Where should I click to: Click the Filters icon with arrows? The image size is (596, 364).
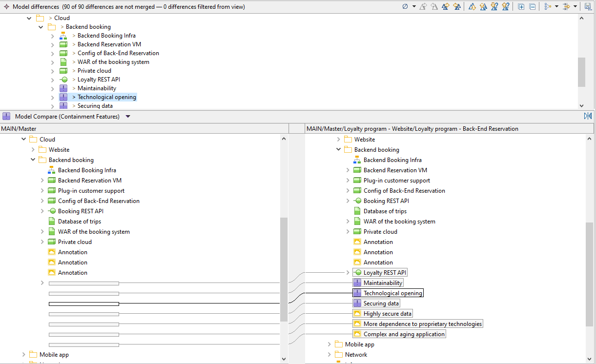click(x=566, y=7)
